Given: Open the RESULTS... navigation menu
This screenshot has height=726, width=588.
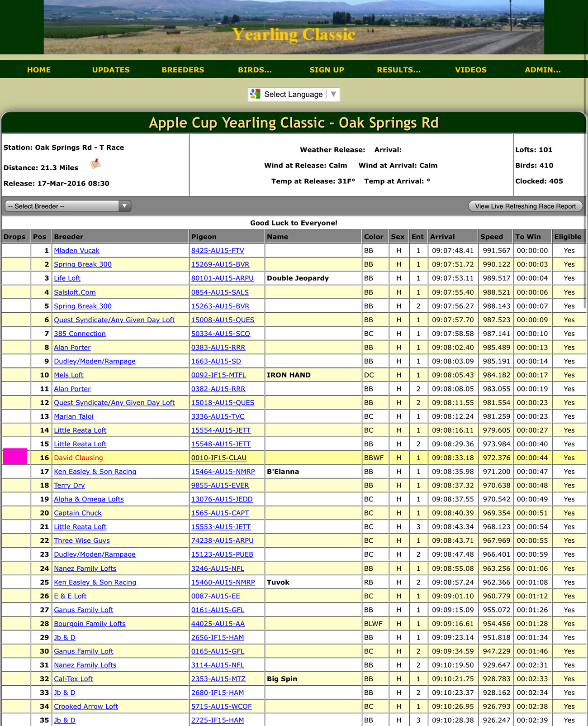Looking at the screenshot, I should coord(398,70).
